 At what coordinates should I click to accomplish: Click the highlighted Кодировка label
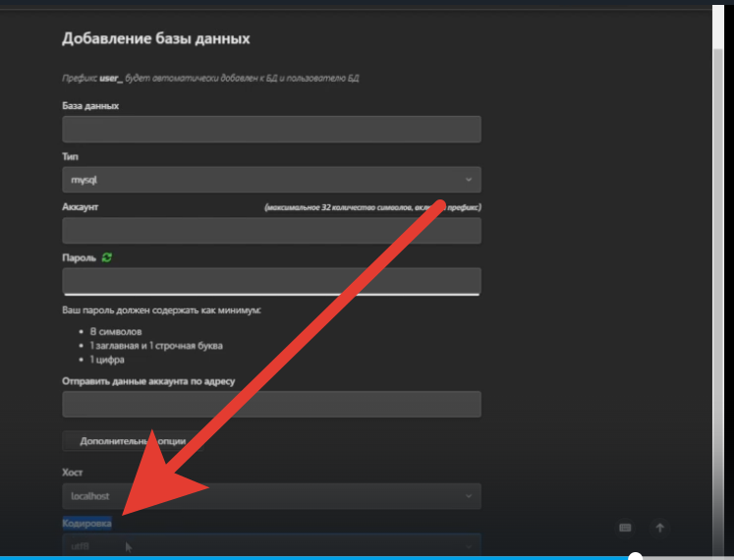[x=87, y=524]
